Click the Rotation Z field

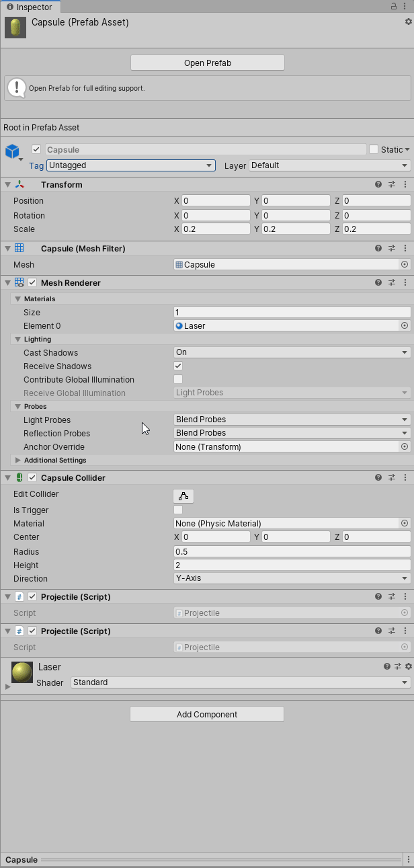376,215
